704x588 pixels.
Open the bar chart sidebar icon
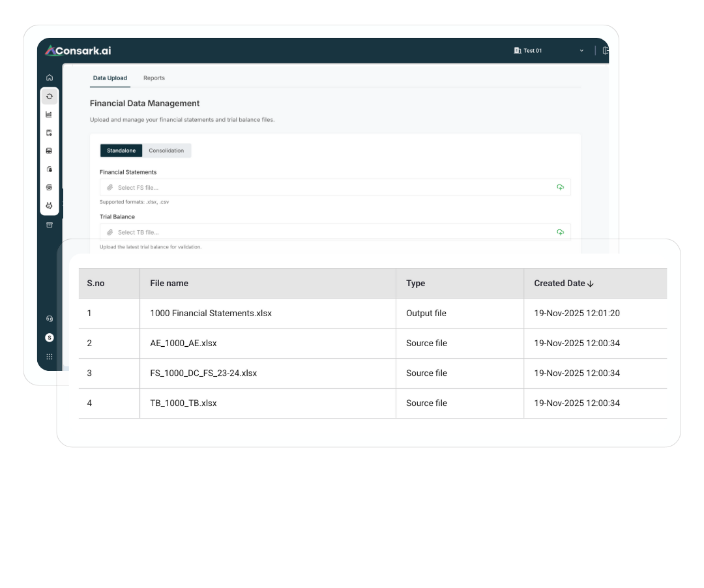coord(50,114)
